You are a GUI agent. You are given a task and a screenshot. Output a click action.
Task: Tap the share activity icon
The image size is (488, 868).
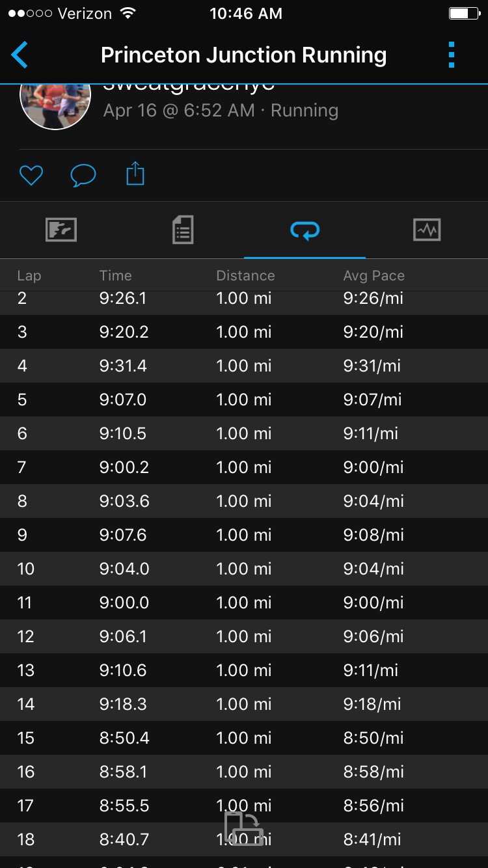pyautogui.click(x=135, y=174)
